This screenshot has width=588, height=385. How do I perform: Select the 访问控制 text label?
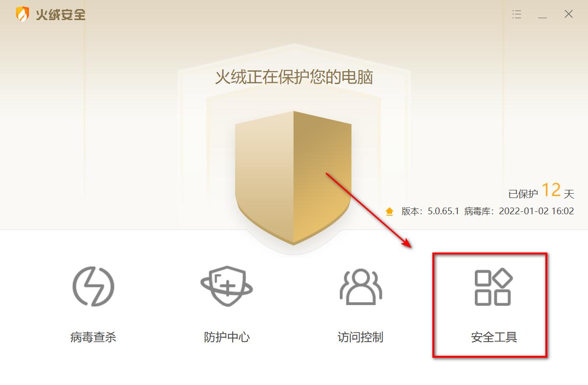361,337
